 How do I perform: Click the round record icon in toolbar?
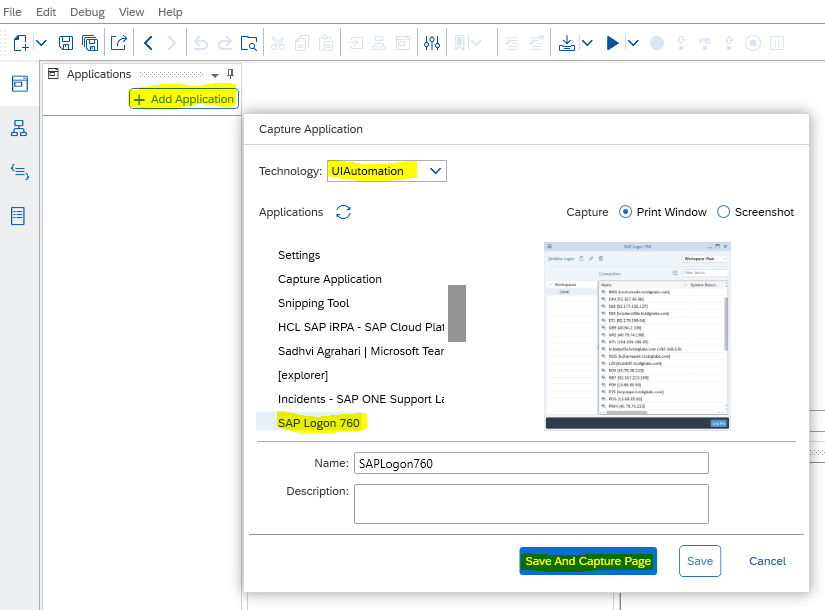657,43
